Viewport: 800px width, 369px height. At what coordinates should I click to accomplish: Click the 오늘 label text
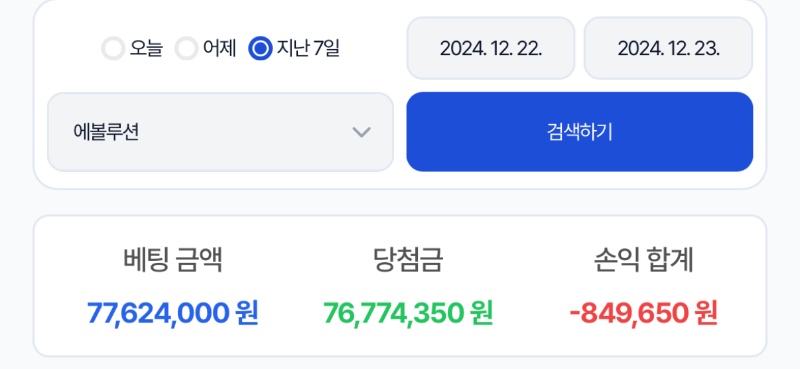(146, 48)
